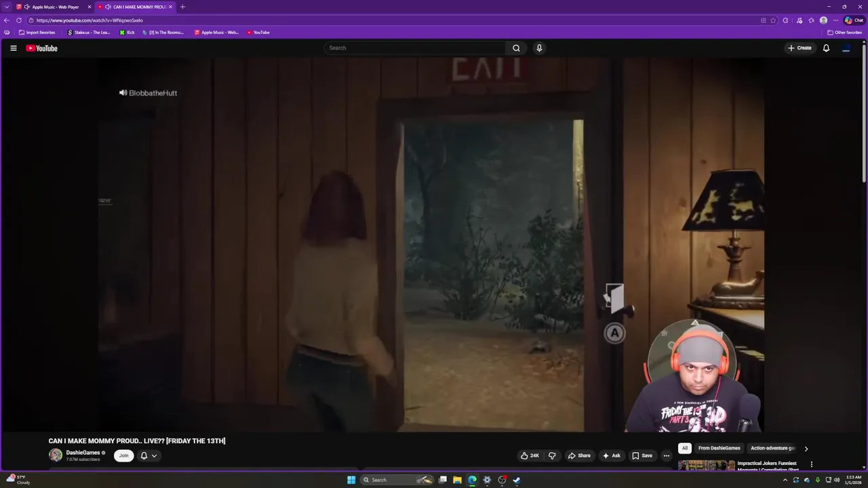The height and width of the screenshot is (488, 868).
Task: Start voice search with microphone icon
Action: [x=539, y=48]
